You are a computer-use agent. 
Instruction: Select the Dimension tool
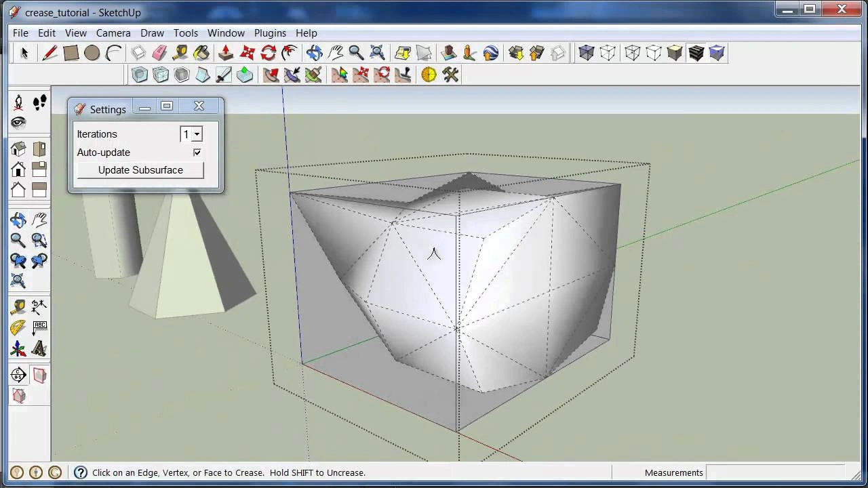pos(39,307)
